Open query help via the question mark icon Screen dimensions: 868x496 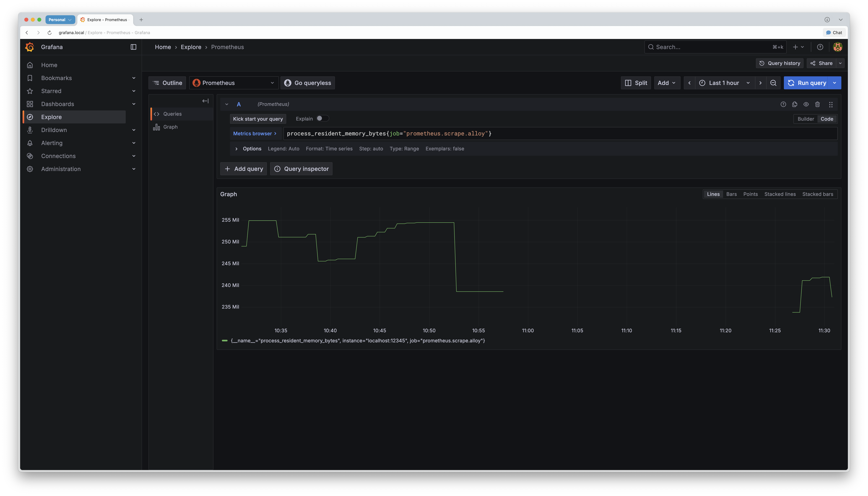tap(784, 104)
